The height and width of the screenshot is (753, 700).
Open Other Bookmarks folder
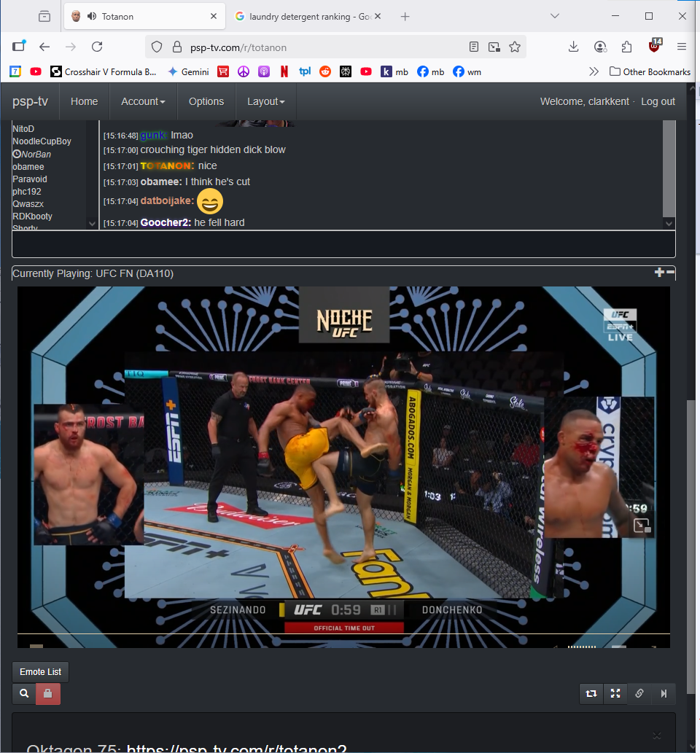[650, 71]
